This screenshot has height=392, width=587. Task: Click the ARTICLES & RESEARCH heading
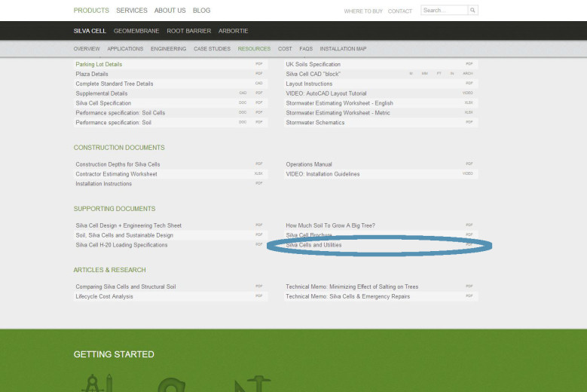point(110,270)
